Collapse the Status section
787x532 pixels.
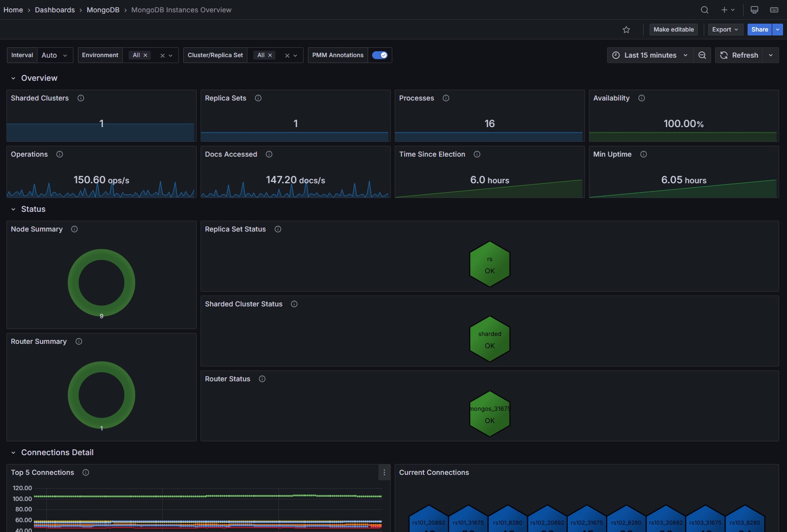click(x=13, y=209)
